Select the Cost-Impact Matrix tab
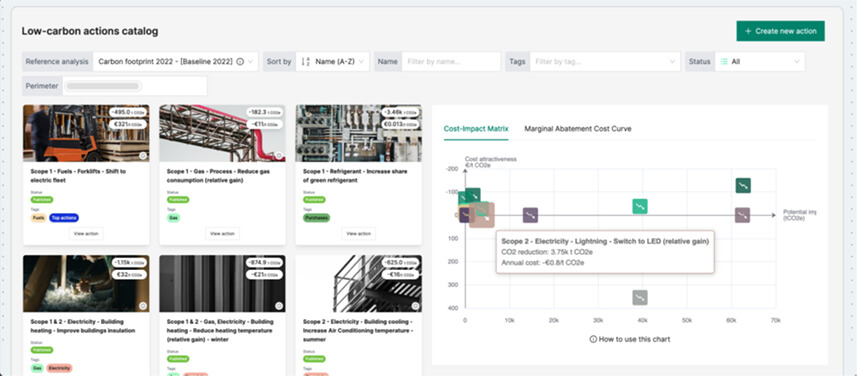857x376 pixels. click(476, 129)
